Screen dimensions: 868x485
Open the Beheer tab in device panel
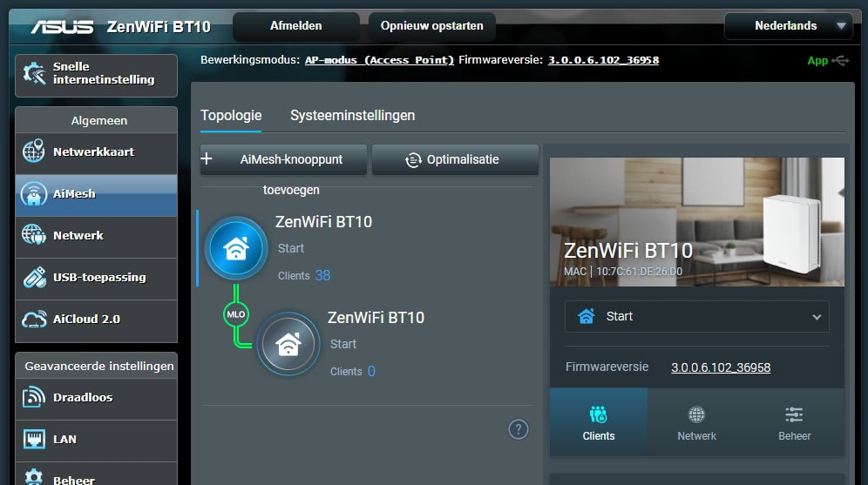(x=794, y=423)
